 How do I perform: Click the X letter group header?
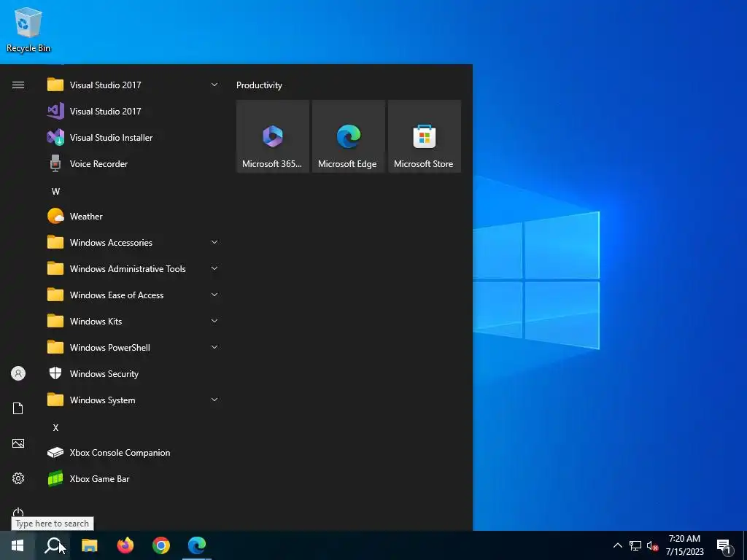(x=55, y=427)
